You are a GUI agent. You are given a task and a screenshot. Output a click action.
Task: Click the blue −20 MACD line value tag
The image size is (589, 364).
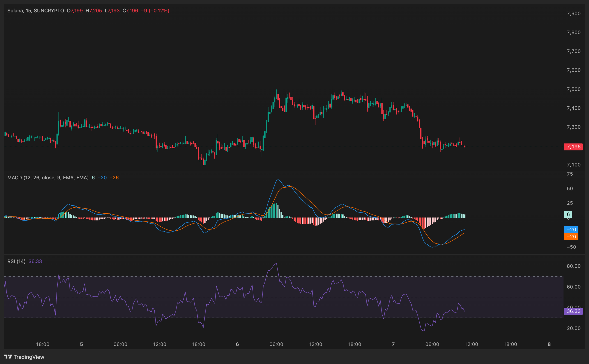pyautogui.click(x=572, y=229)
